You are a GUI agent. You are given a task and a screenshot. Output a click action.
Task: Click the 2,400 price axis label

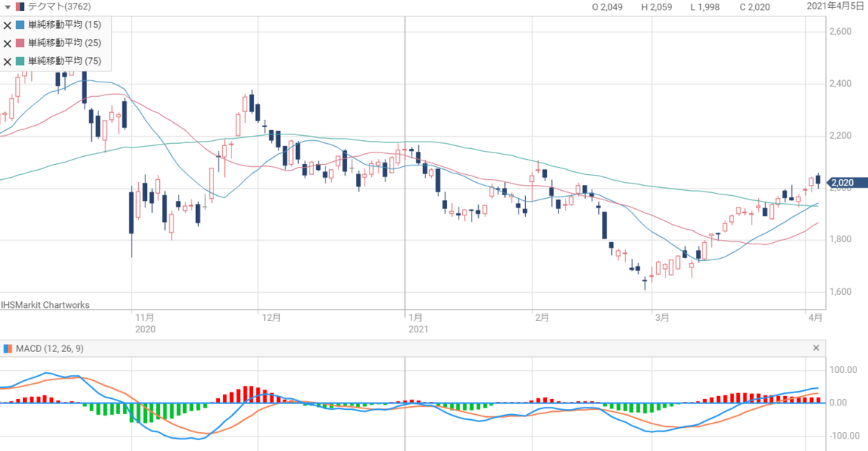[x=841, y=84]
